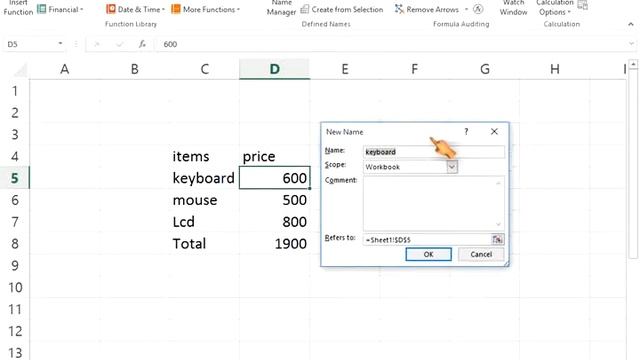Screen dimensions: 640x360
Task: Click the Select All corner triangle
Action: 21,70
